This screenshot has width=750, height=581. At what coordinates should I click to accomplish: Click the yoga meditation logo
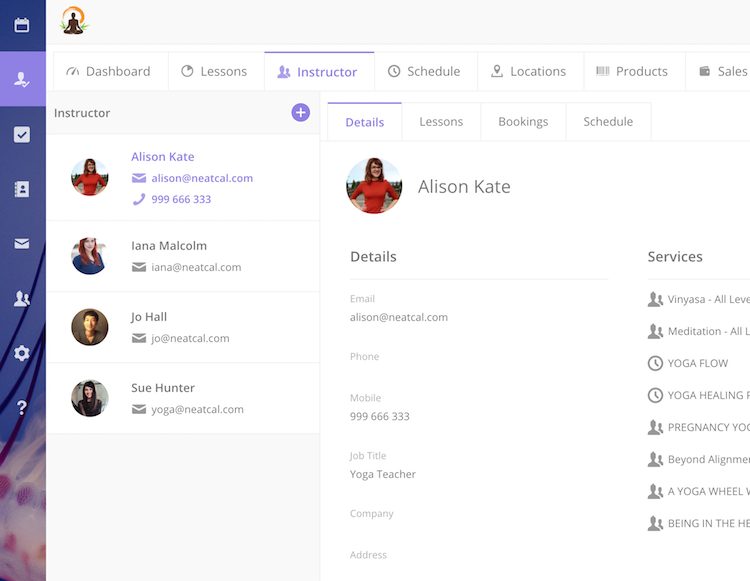pyautogui.click(x=74, y=21)
